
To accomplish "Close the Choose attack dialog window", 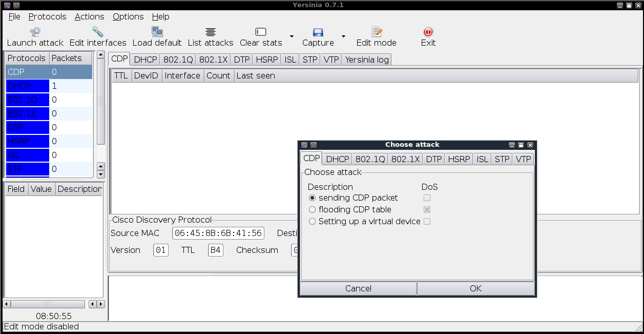I will pyautogui.click(x=530, y=145).
